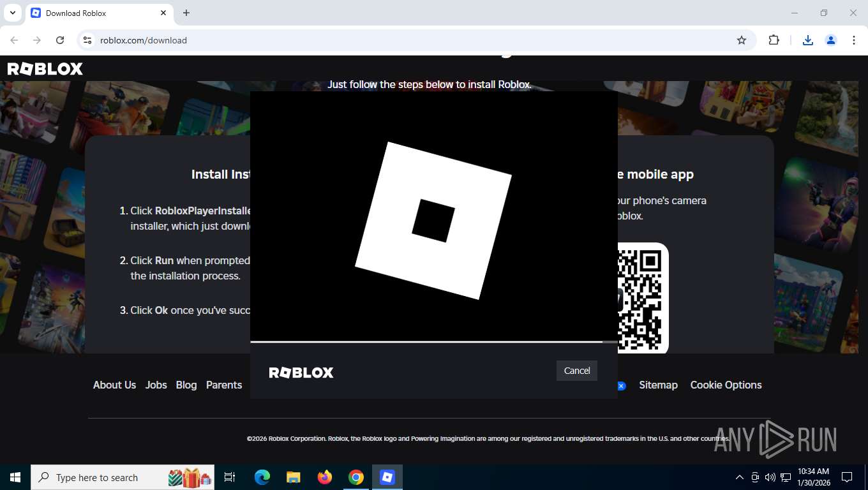Viewport: 868px width, 490px height.
Task: Open the clock showing 10:34 AM
Action: (x=813, y=477)
